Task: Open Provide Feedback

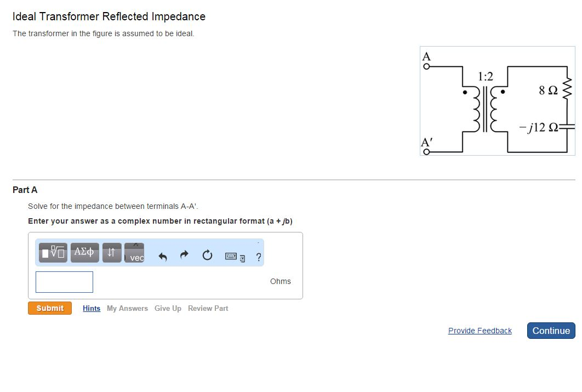Action: [480, 331]
